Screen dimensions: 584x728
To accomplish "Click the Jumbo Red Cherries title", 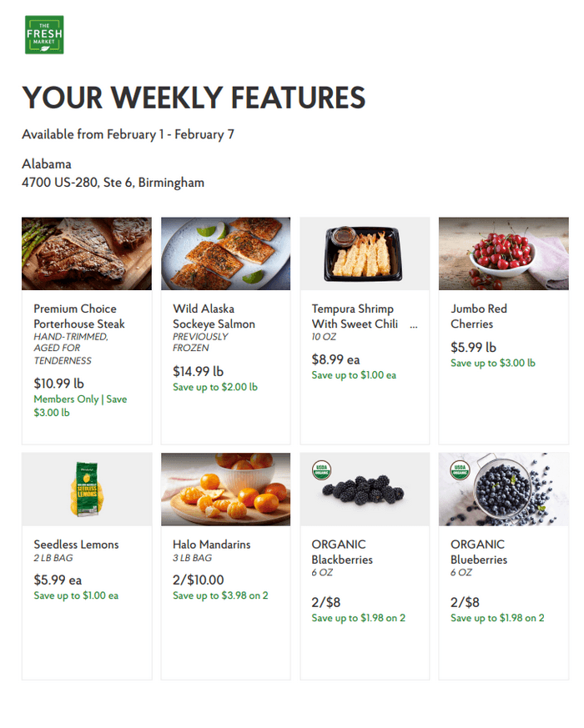I will click(479, 316).
